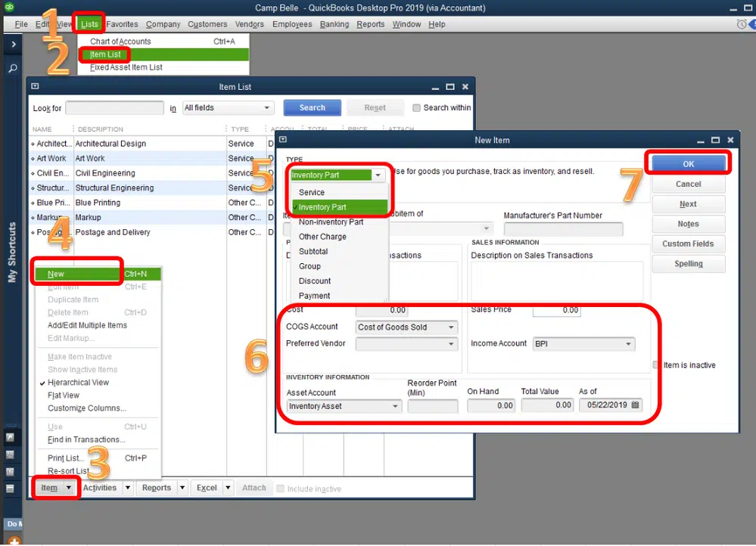Open the calendar icon next to As of date
Screen dimensions: 756x546
pos(635,405)
